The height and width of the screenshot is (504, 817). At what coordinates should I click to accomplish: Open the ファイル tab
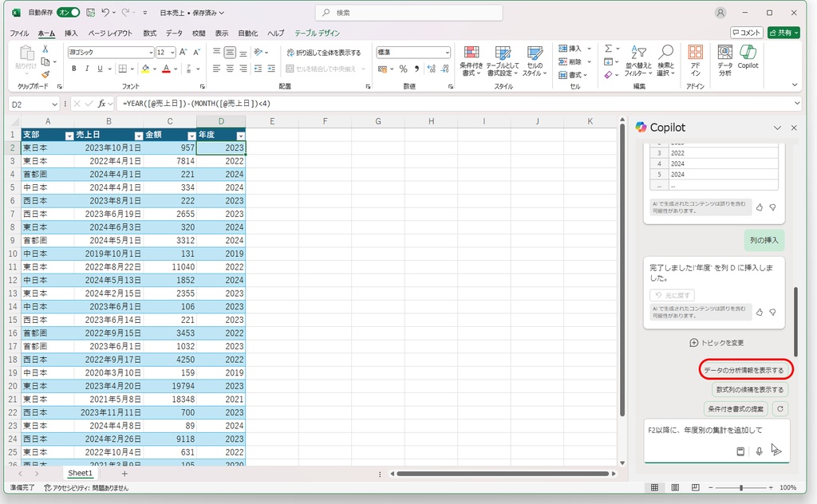click(19, 33)
